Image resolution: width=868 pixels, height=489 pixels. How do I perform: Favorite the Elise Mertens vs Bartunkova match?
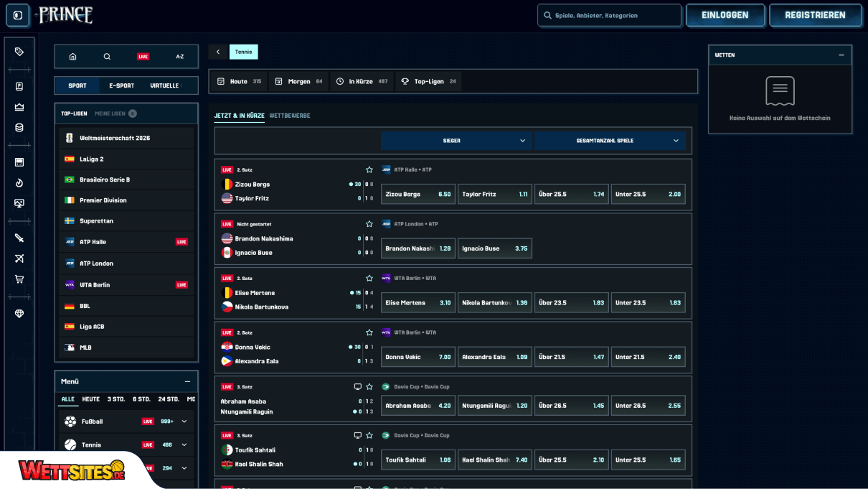click(x=369, y=278)
